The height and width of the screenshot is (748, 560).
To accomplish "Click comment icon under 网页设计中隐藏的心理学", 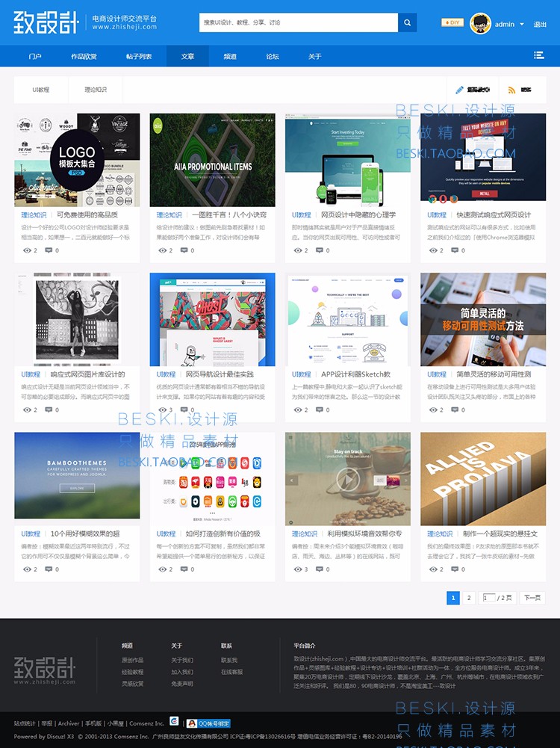I will point(320,250).
